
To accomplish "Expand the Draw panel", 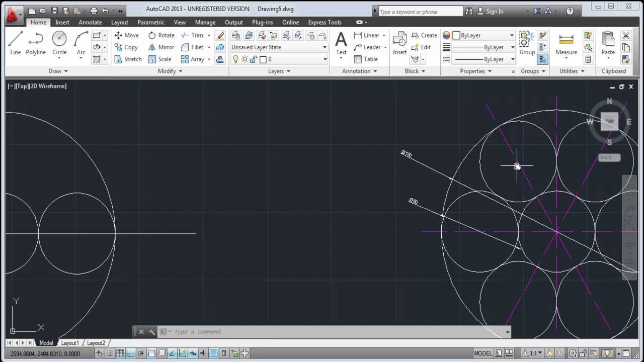I will pos(58,71).
